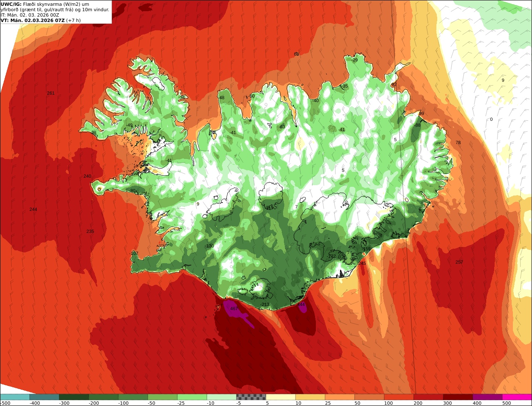Viewport: 532px width, 406px height.
Task: Click the '-130' value in southwest Iceland
Action: tap(209, 246)
